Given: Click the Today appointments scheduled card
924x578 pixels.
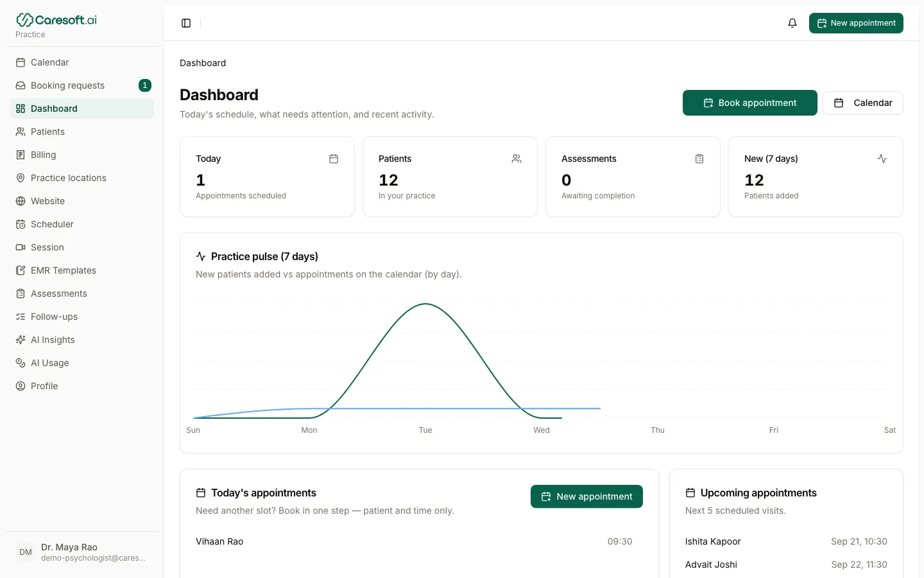Looking at the screenshot, I should click(267, 177).
